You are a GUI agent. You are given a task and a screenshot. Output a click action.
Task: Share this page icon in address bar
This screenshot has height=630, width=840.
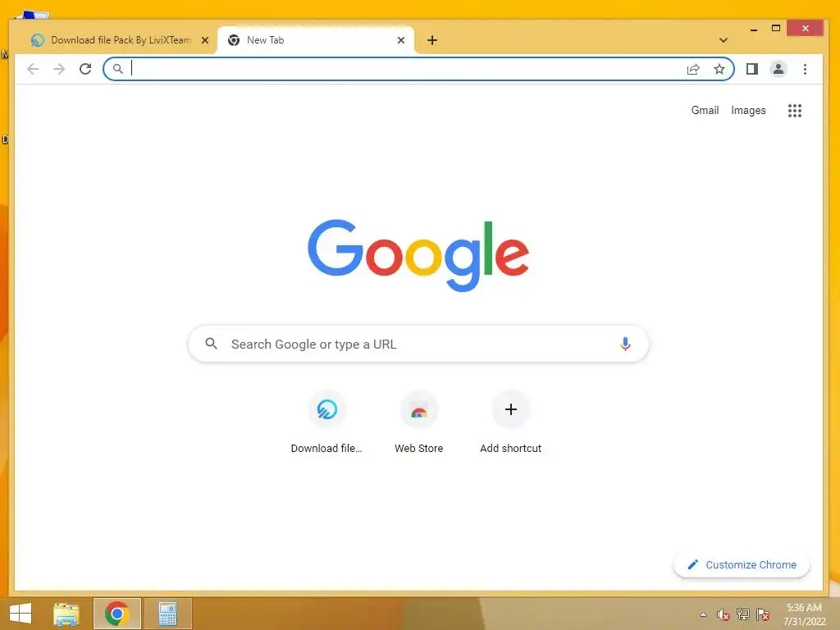click(693, 69)
